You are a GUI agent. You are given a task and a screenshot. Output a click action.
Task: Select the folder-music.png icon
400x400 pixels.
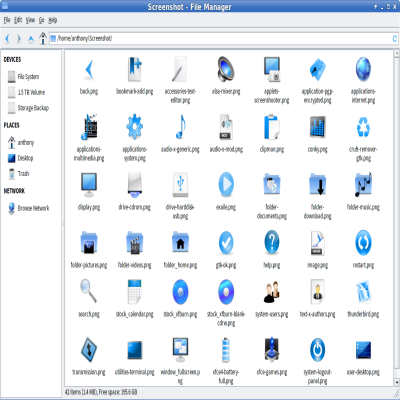coord(363,184)
